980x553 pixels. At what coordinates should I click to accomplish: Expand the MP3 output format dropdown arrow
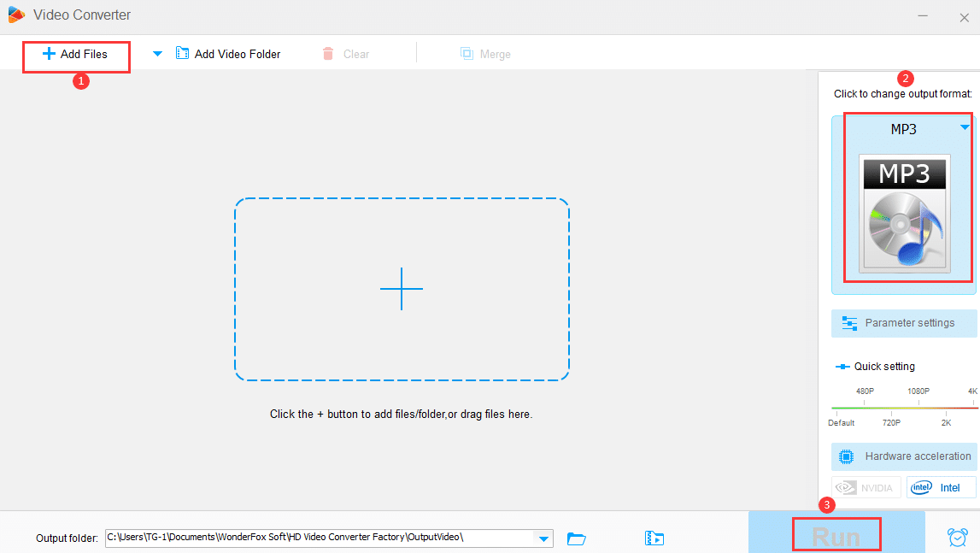click(x=965, y=127)
